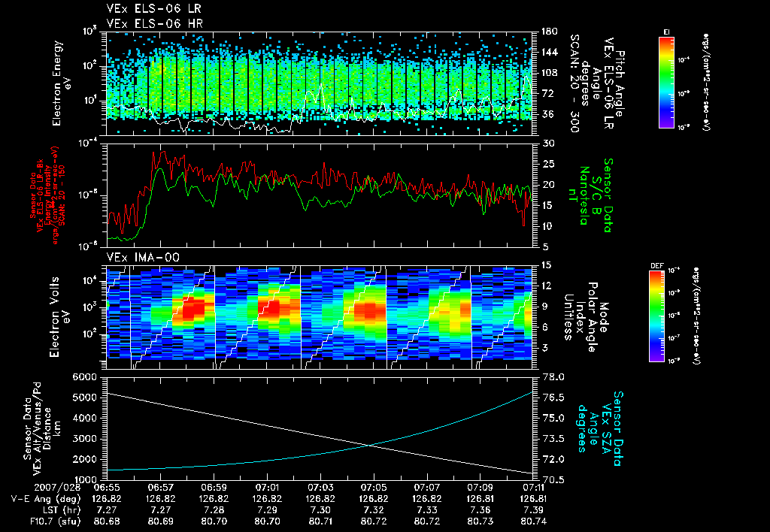This screenshot has width=770, height=532.
Task: Click the "Electron Energy eV" axis label
Action: (x=62, y=83)
